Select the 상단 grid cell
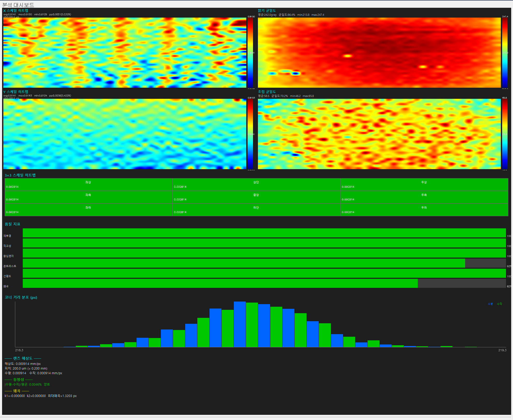 [256, 184]
